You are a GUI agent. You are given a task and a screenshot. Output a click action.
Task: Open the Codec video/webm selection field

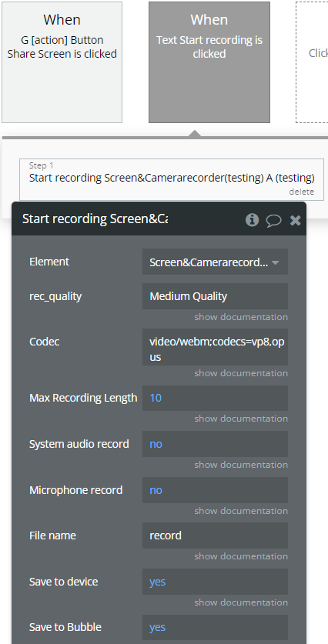pos(215,347)
